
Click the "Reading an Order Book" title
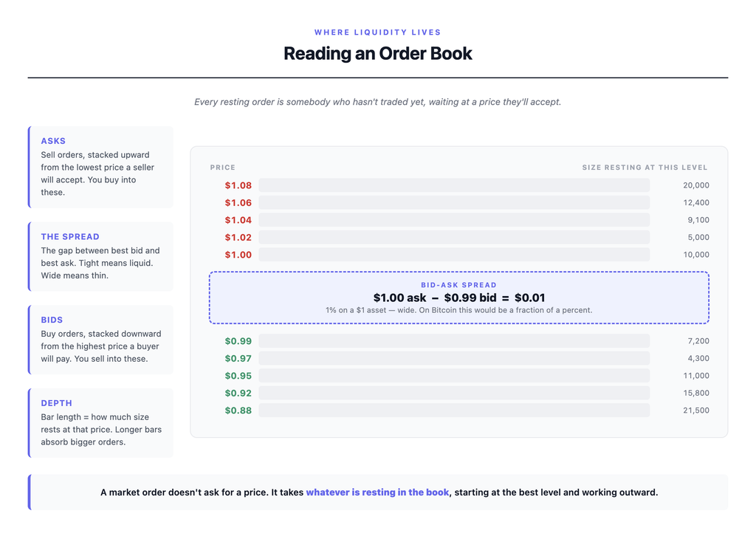[x=377, y=53]
